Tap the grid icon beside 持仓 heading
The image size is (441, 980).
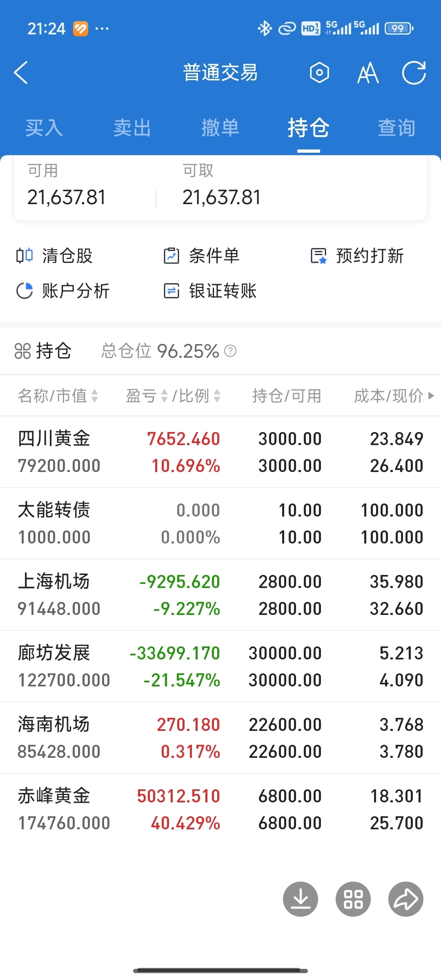point(22,351)
